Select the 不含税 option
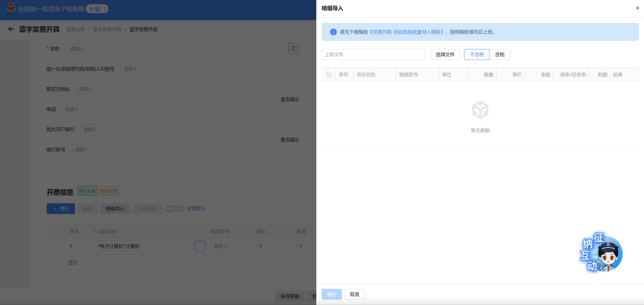 [476, 55]
